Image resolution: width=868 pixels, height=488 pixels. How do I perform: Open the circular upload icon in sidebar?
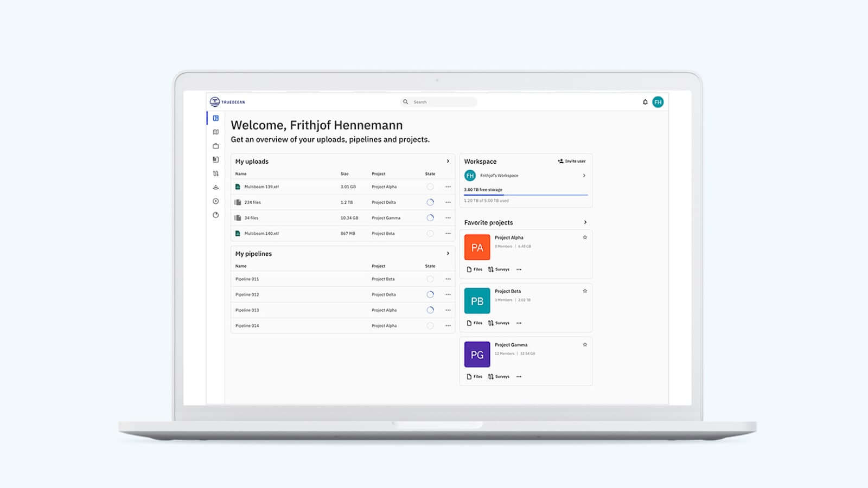pos(216,201)
